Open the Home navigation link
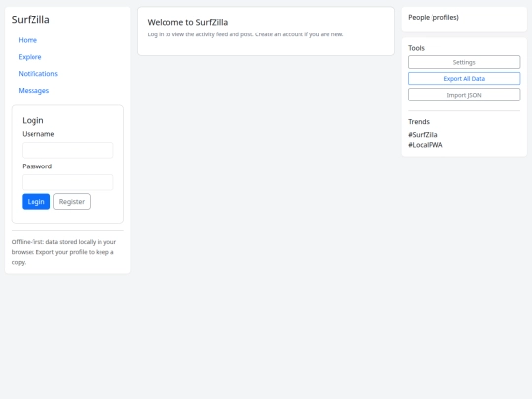532x399 pixels. tap(28, 40)
